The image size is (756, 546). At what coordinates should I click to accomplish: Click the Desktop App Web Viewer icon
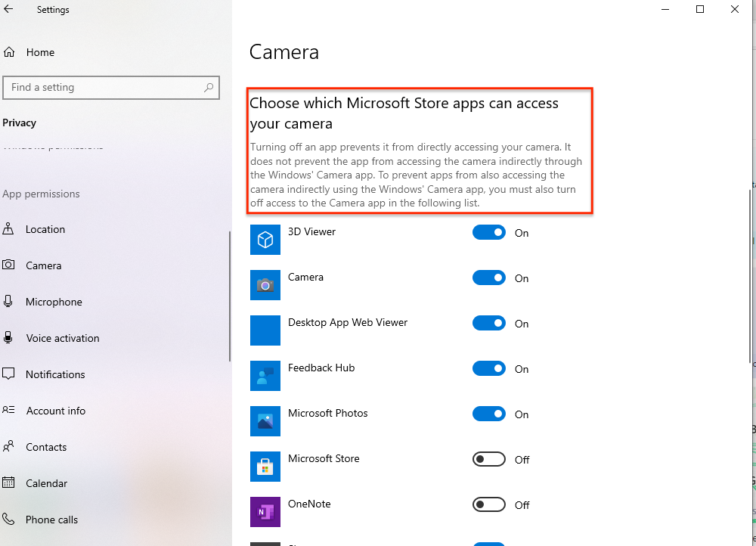265,330
